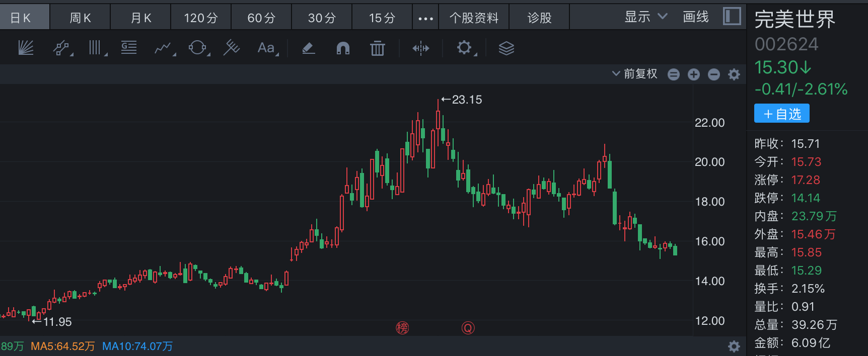Click the layers stack icon
The width and height of the screenshot is (868, 356).
click(x=506, y=48)
